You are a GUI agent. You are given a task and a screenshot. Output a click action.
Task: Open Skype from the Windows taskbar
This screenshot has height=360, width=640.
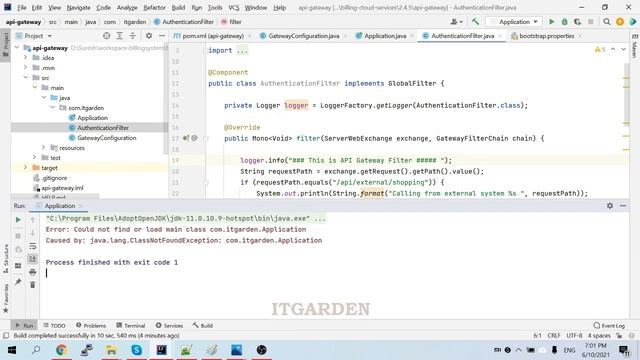[x=136, y=350]
